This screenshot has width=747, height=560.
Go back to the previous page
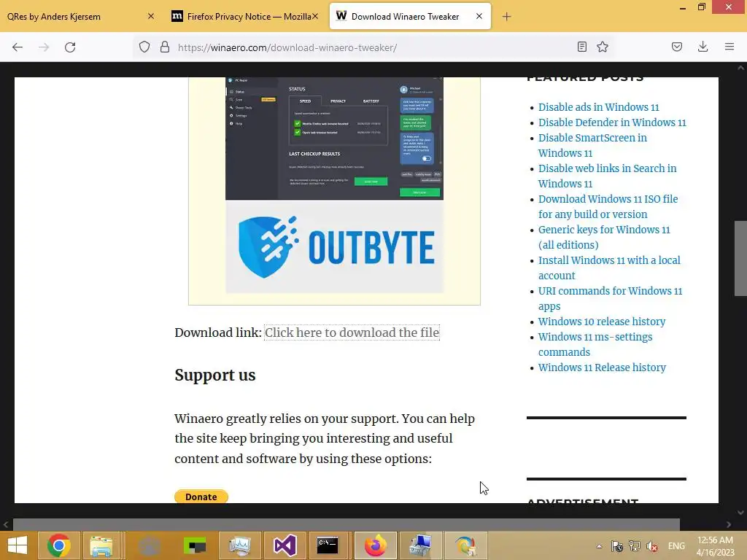tap(18, 47)
